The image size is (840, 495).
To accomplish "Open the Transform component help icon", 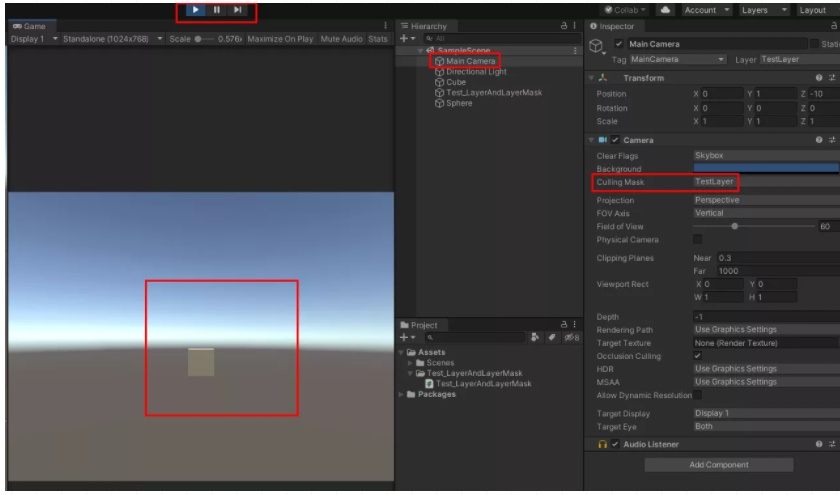I will point(819,78).
